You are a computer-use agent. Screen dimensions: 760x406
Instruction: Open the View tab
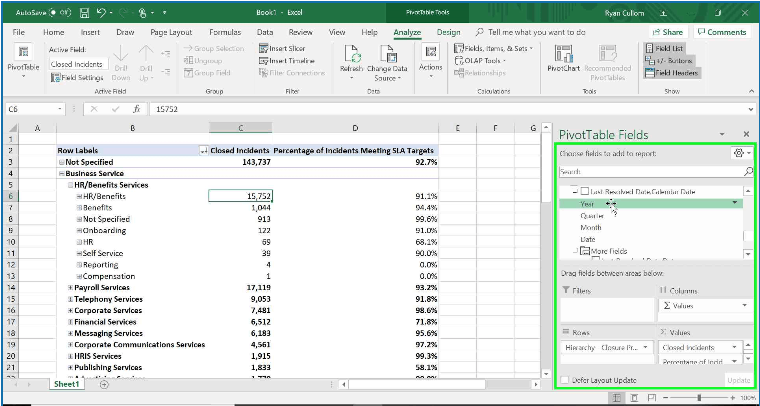pos(337,32)
